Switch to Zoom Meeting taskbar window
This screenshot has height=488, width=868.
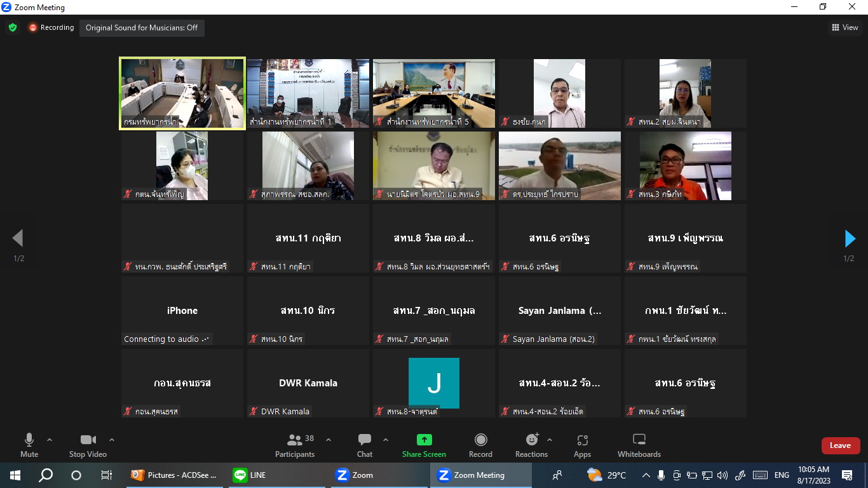pos(481,475)
